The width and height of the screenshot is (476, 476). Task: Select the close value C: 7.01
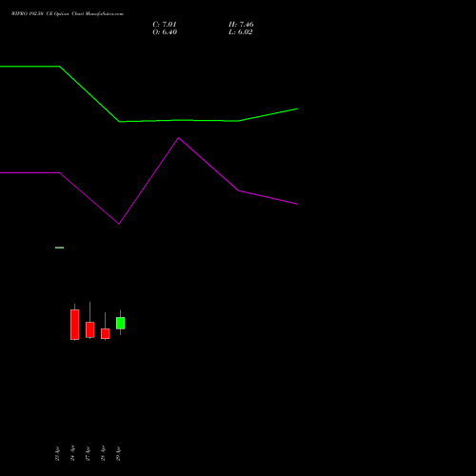(165, 24)
